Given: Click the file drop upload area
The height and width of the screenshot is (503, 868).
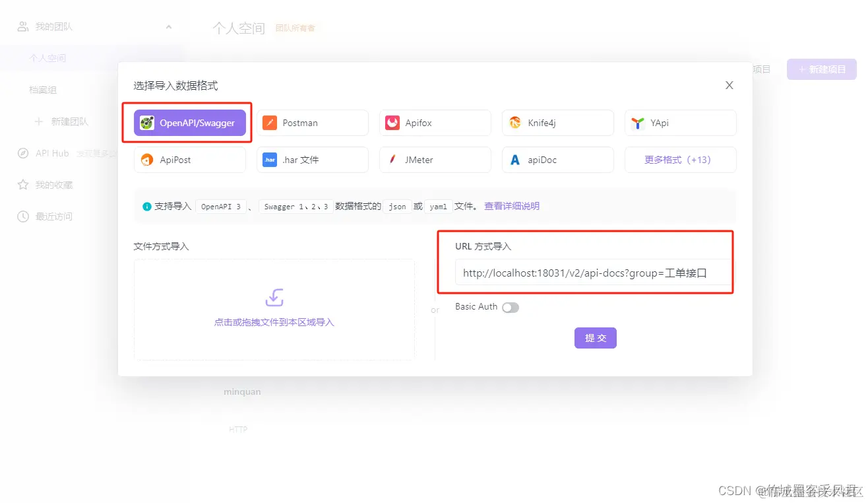Looking at the screenshot, I should tap(274, 310).
